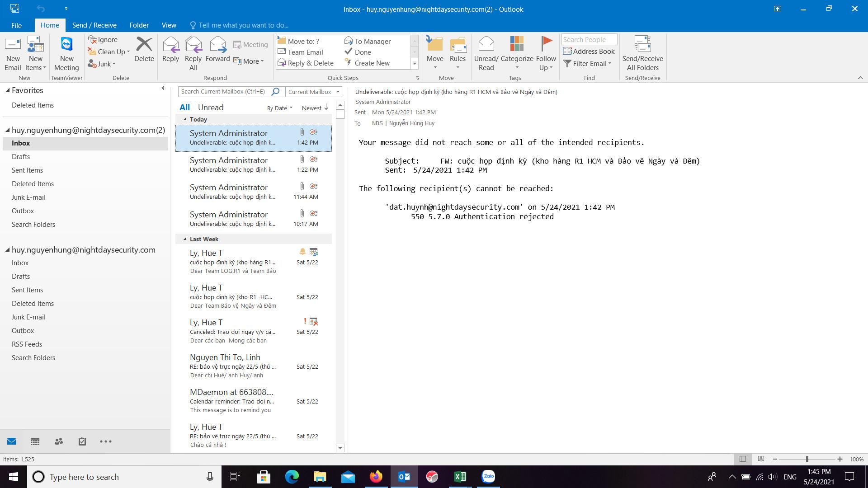The height and width of the screenshot is (488, 868).
Task: Click Create New quick step
Action: coord(367,63)
